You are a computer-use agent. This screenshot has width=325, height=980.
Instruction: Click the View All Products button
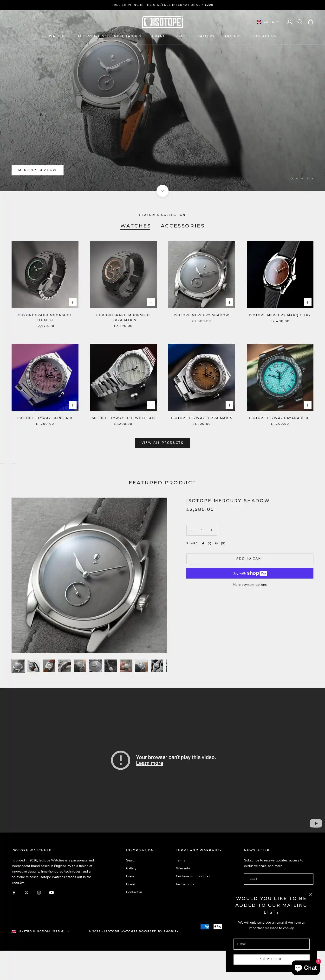[162, 443]
